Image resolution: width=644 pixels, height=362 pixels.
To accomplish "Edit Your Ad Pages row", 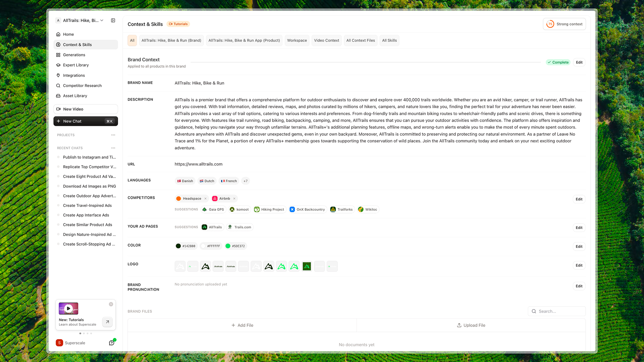I will [x=579, y=228].
